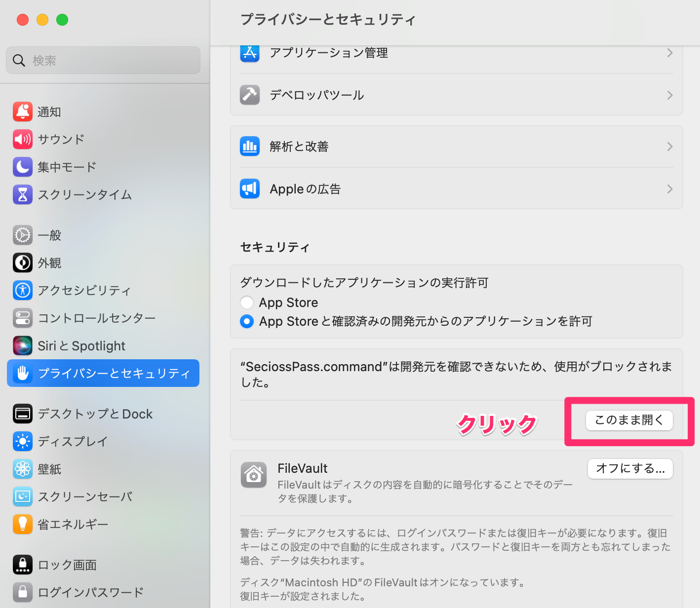Image resolution: width=700 pixels, height=608 pixels.
Task: Click the このまま開く button
Action: [x=629, y=420]
